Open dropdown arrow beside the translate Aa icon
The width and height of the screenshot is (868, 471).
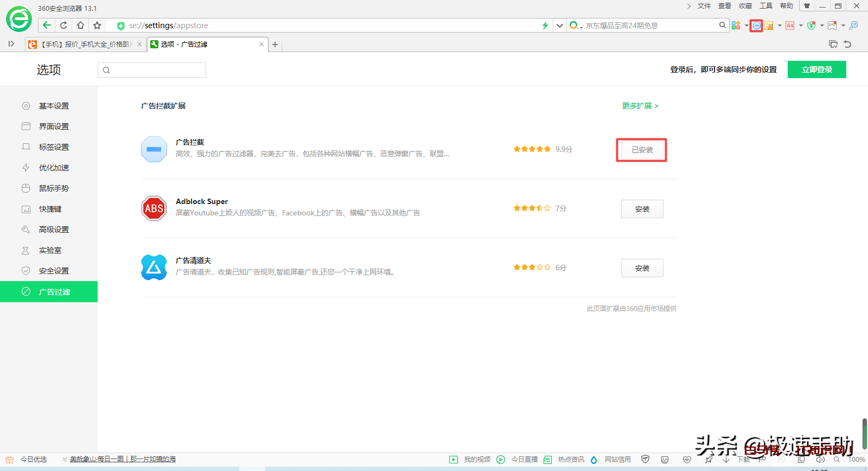click(x=801, y=26)
